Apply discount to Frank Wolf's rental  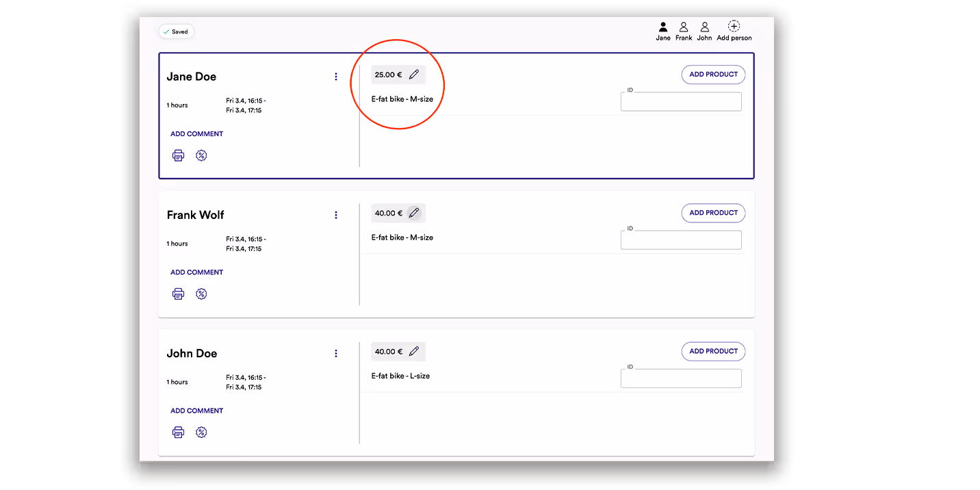click(x=201, y=294)
